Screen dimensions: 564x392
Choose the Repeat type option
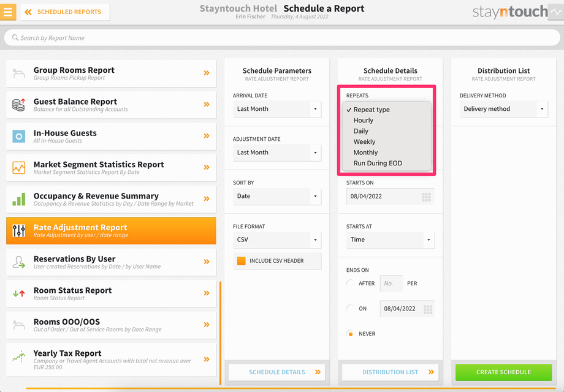pyautogui.click(x=387, y=110)
